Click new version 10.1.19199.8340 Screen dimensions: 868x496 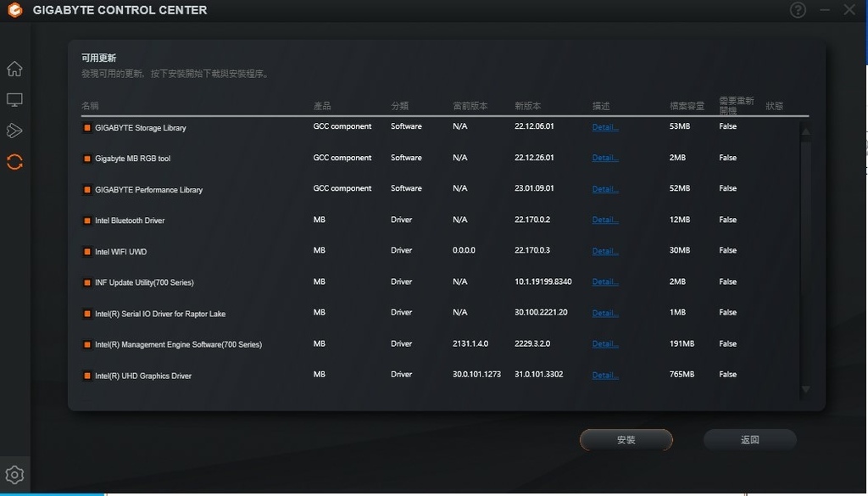[x=543, y=281]
